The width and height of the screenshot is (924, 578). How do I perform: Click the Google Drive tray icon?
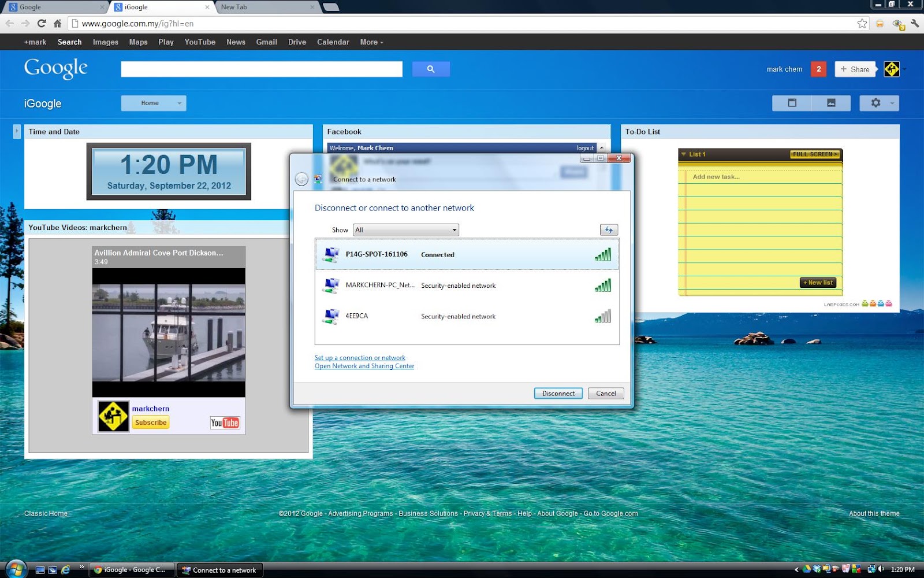coord(807,569)
